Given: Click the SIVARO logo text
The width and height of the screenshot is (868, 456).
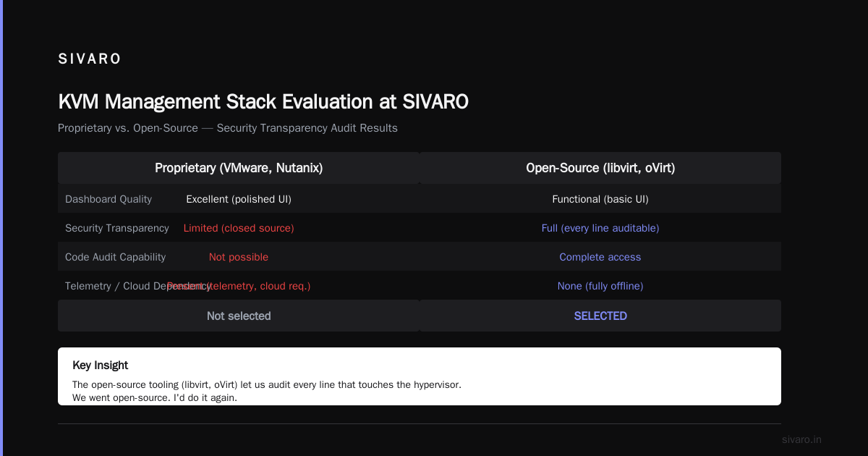Looking at the screenshot, I should [90, 59].
